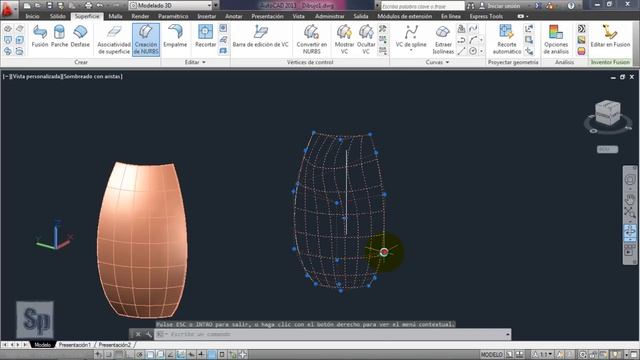Image resolution: width=640 pixels, height=360 pixels.
Task: Click the ViewCube in the viewport
Action: tap(607, 113)
